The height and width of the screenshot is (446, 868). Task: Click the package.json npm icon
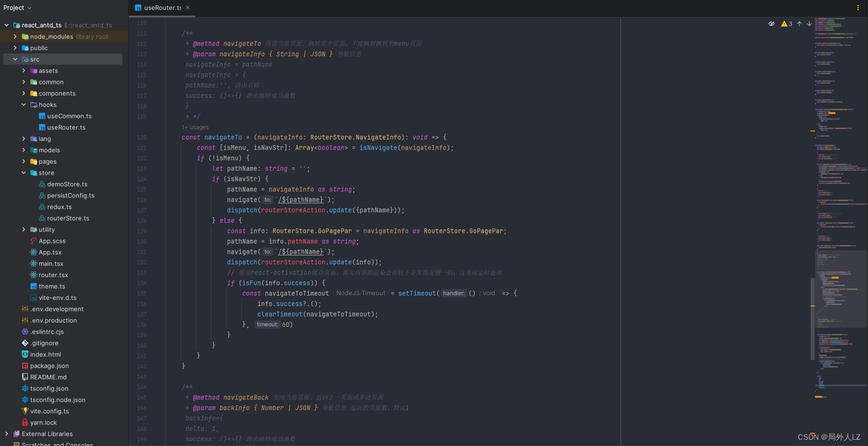pyautogui.click(x=25, y=366)
